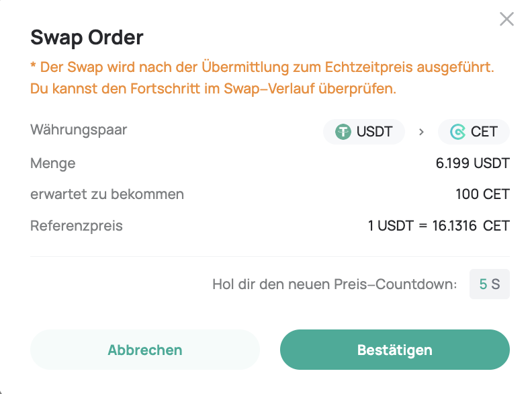
Task: Click the Menge label
Action: click(53, 163)
